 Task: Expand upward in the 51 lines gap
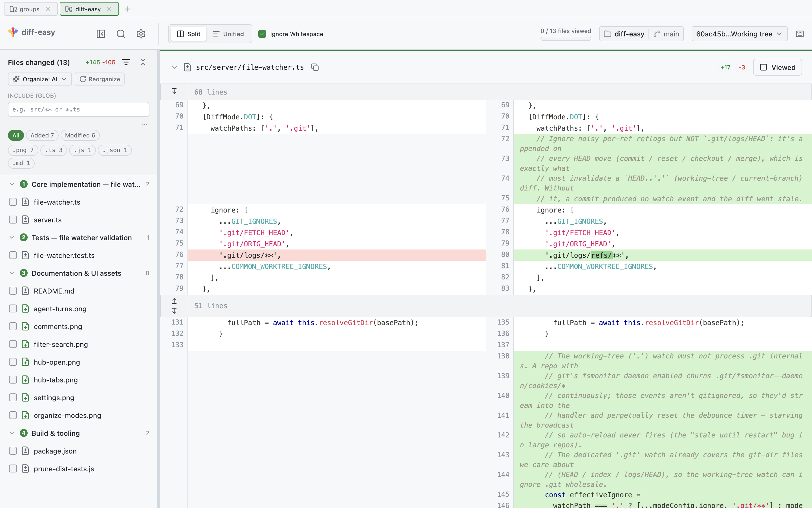[x=174, y=301]
